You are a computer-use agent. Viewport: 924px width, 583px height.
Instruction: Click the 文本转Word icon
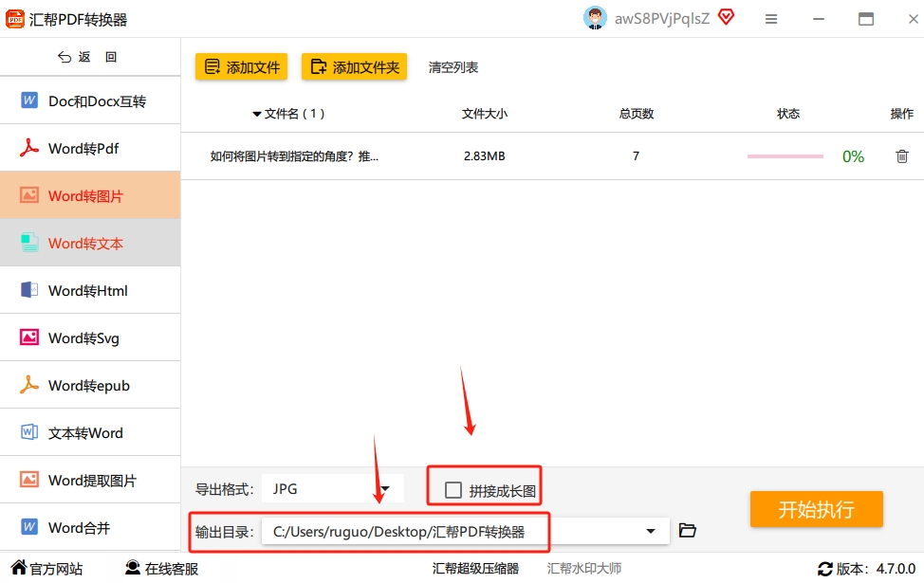(x=29, y=432)
